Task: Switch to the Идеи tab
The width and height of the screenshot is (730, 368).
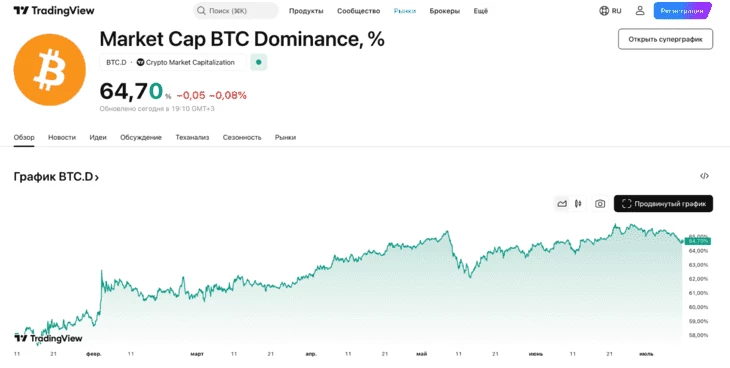Action: point(98,137)
